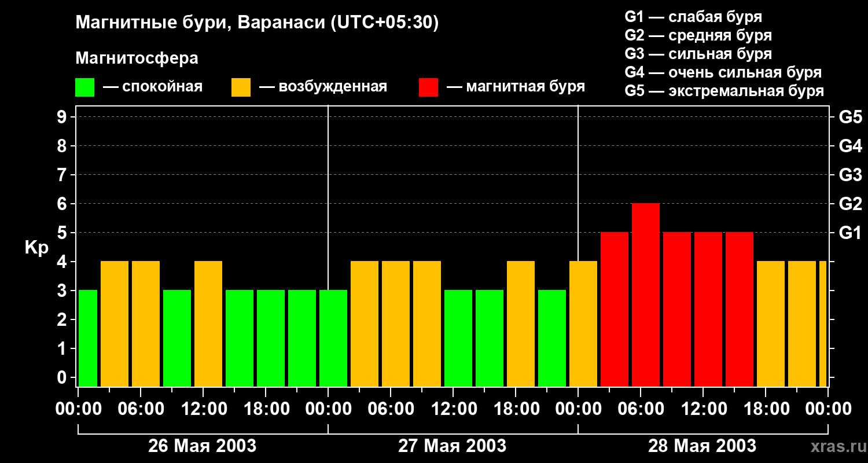
Task: Click the tallest red bar reaching Kp 6
Action: point(646,295)
